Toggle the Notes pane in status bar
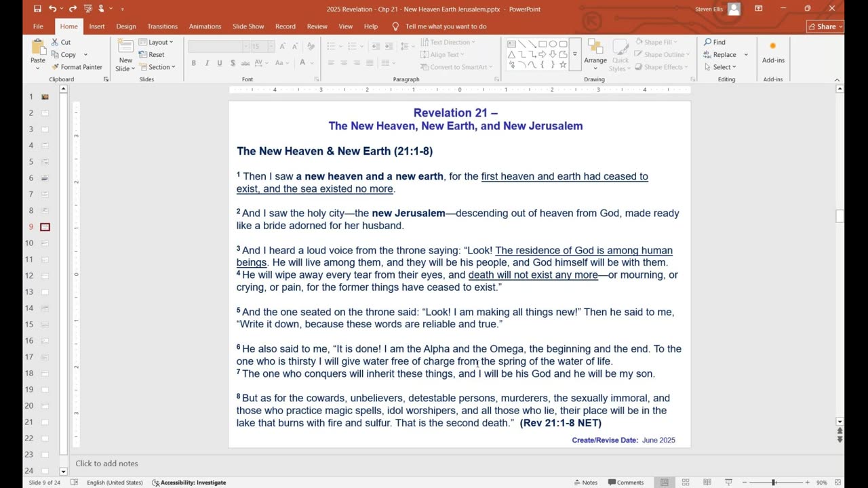The image size is (868, 488). click(585, 483)
